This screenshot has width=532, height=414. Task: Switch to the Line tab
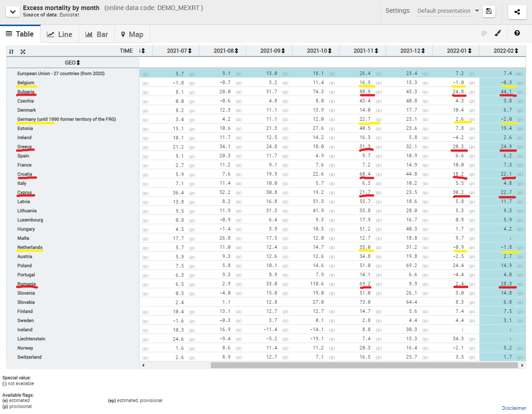(60, 34)
